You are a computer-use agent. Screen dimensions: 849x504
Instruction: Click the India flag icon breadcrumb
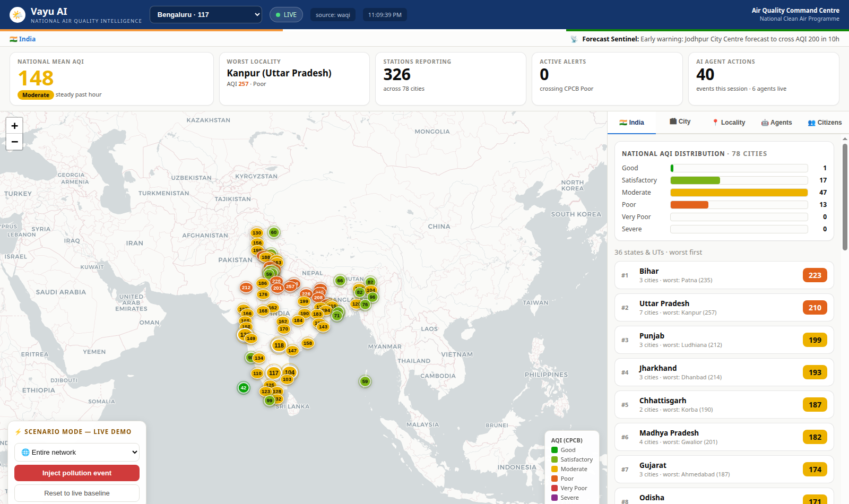(x=13, y=39)
